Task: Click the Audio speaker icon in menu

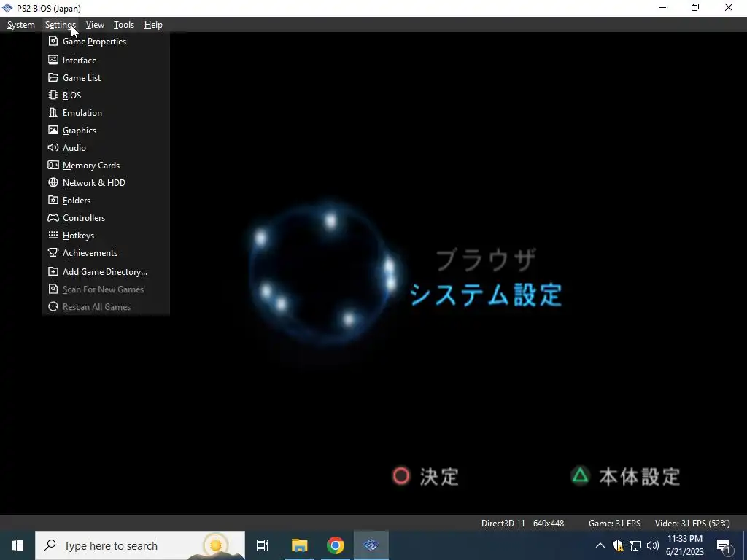Action: coord(53,147)
